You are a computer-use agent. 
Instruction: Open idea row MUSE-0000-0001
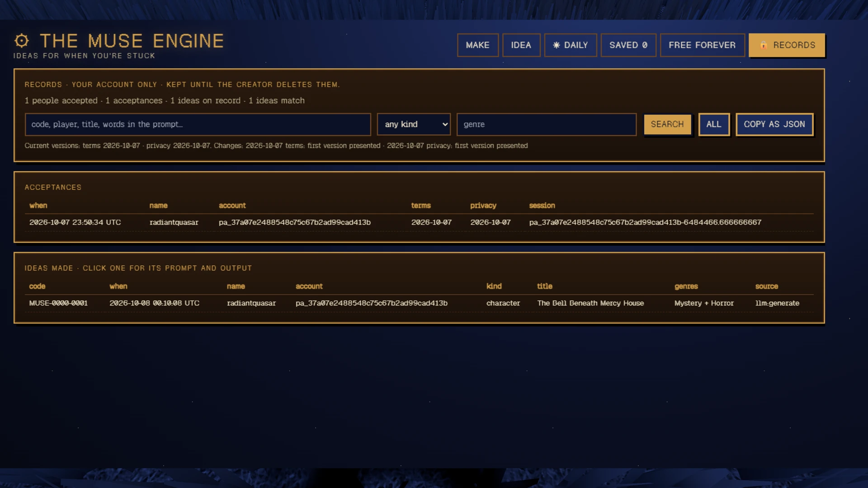coord(419,303)
